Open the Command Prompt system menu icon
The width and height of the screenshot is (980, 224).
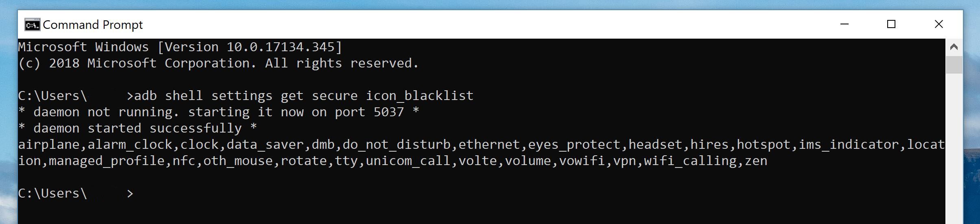32,25
